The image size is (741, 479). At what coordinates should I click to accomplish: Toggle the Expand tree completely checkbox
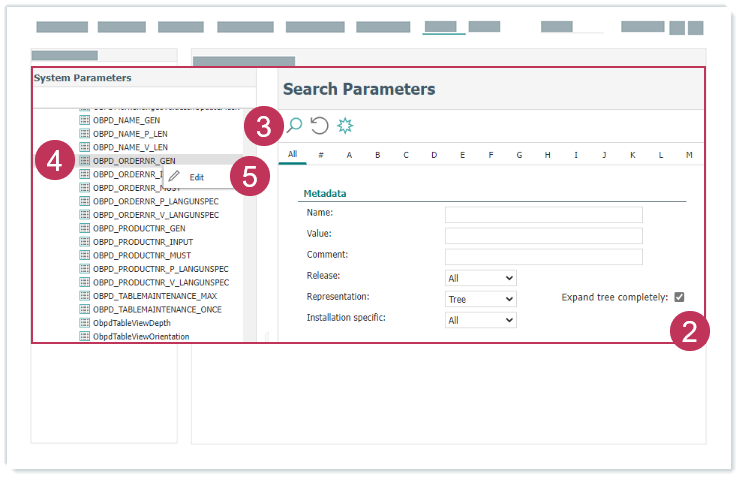pyautogui.click(x=679, y=297)
